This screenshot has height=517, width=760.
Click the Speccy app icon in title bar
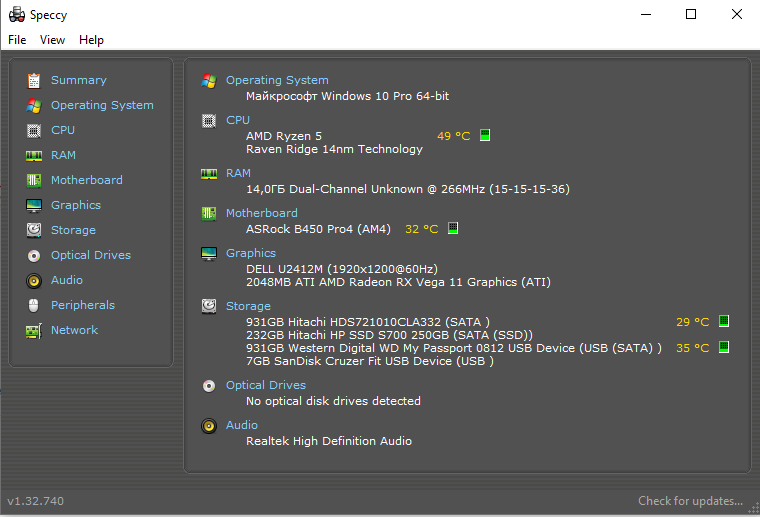[17, 15]
